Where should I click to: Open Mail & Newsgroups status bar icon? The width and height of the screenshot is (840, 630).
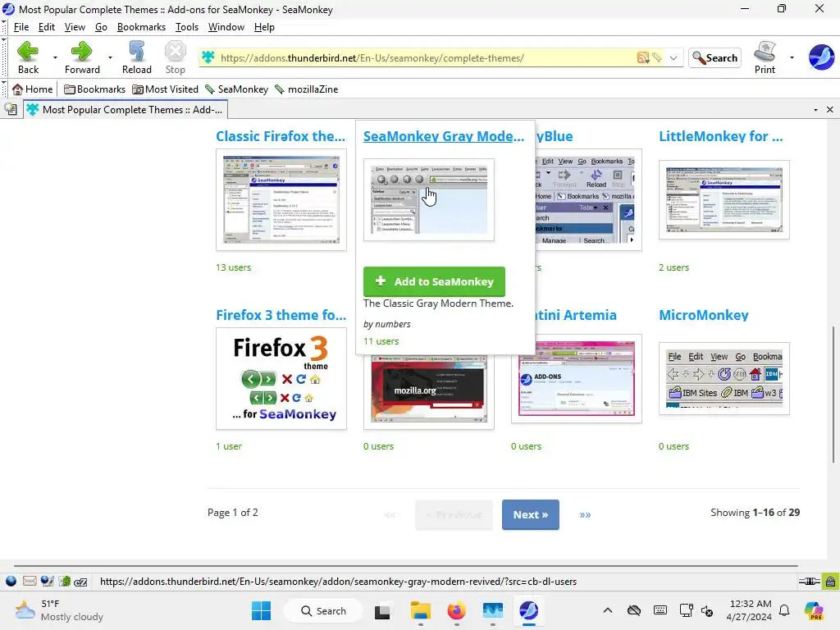click(x=30, y=582)
